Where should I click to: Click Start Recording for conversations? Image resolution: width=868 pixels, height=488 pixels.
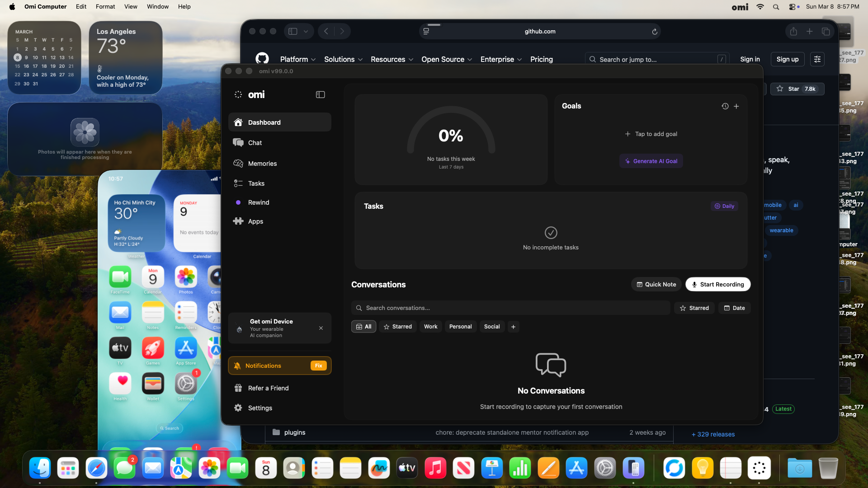[717, 284]
